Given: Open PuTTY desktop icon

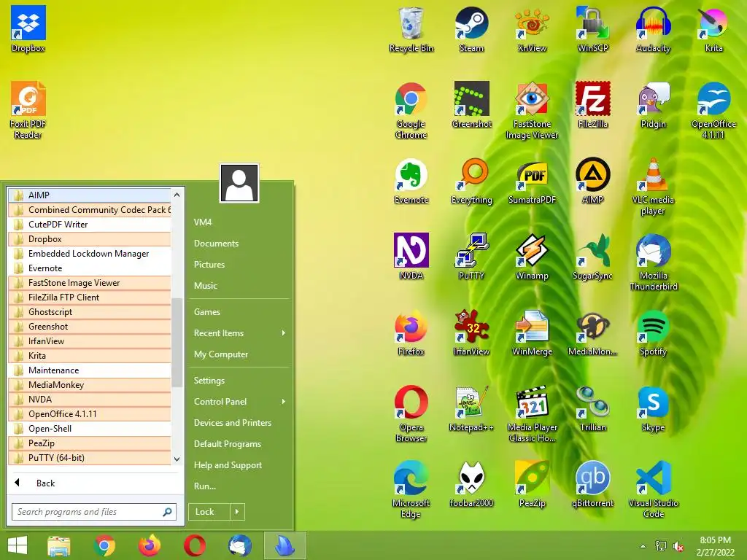Looking at the screenshot, I should [472, 257].
